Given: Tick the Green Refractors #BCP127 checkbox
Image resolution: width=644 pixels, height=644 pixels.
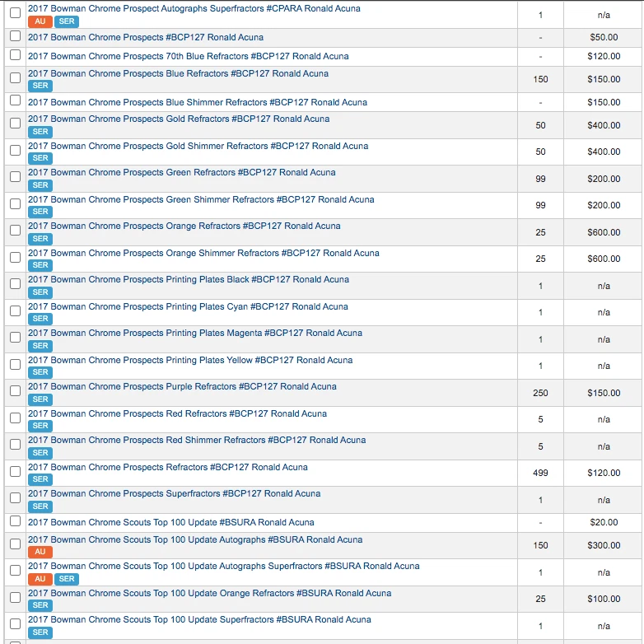Looking at the screenshot, I should click(15, 176).
